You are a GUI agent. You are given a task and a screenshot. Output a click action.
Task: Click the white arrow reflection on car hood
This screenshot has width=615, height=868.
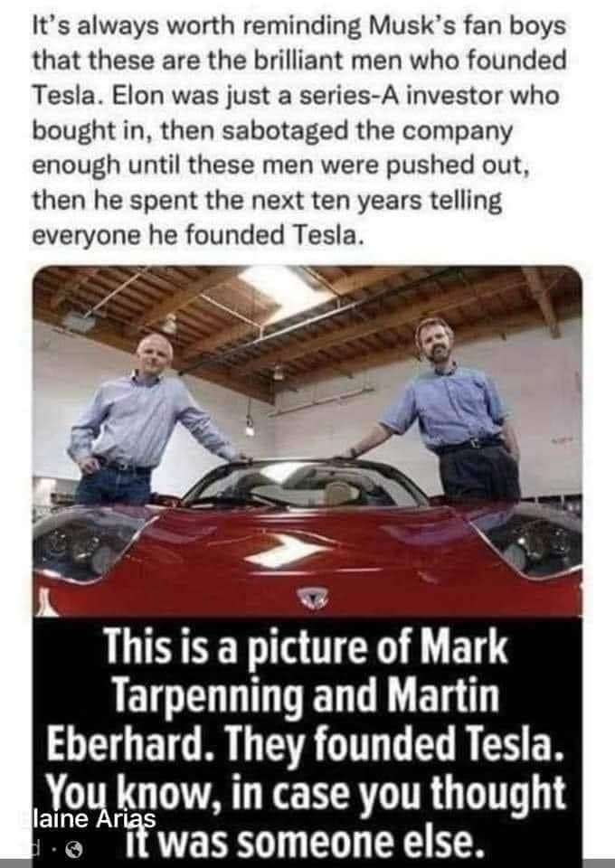click(x=286, y=552)
